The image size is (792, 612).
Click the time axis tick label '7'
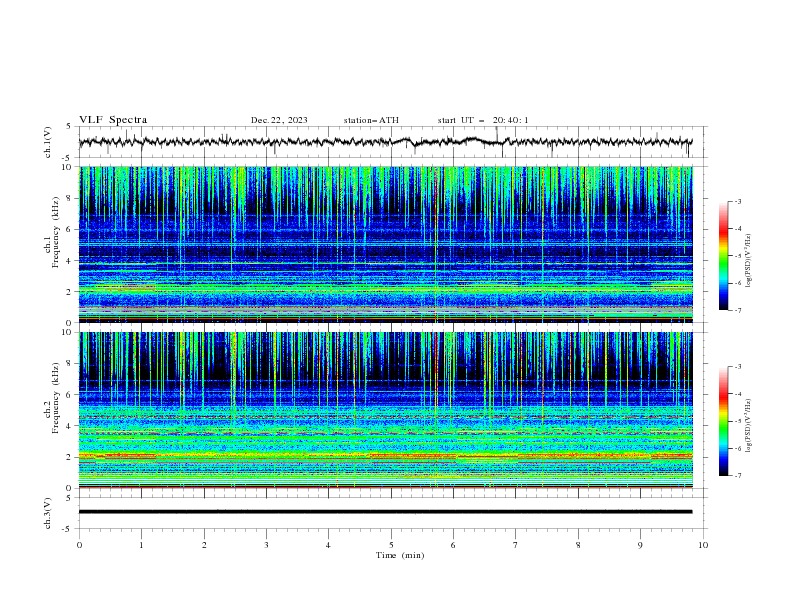click(516, 545)
